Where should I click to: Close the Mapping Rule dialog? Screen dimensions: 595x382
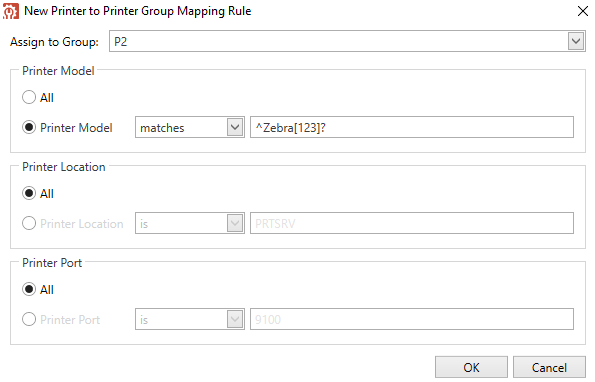click(x=582, y=11)
